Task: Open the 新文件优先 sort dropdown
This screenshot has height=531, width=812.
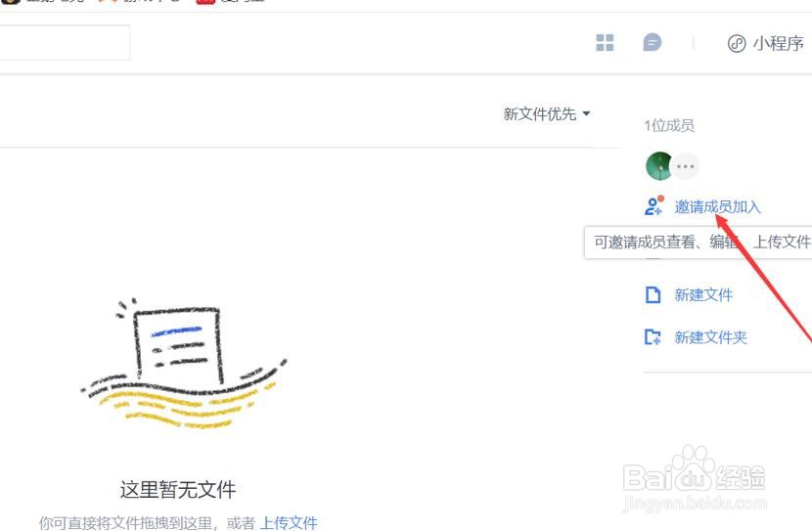Action: (546, 113)
